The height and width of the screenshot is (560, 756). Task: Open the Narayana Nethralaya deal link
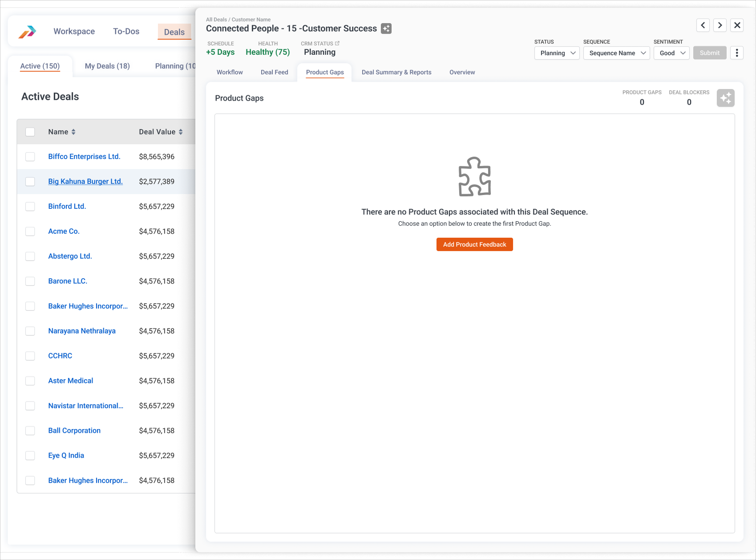82,331
